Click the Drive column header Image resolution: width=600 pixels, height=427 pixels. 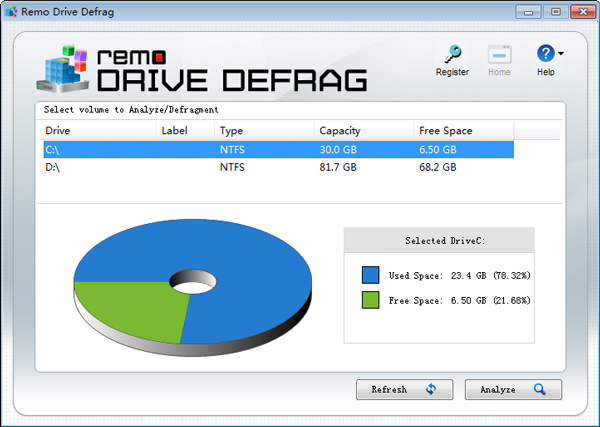pos(99,131)
